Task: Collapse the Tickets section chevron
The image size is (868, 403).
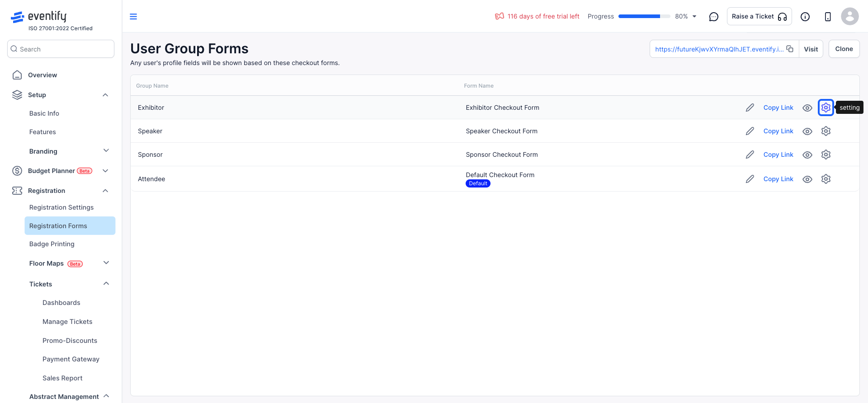Action: pyautogui.click(x=106, y=284)
